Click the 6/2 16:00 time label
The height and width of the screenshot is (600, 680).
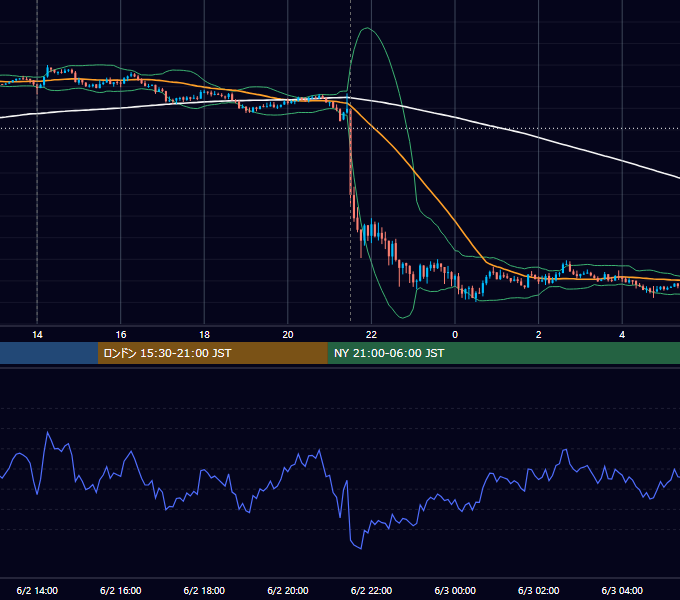(x=121, y=590)
